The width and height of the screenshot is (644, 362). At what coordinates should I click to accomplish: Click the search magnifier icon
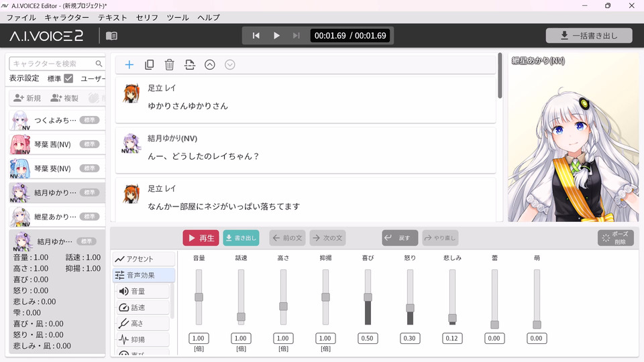click(x=99, y=64)
